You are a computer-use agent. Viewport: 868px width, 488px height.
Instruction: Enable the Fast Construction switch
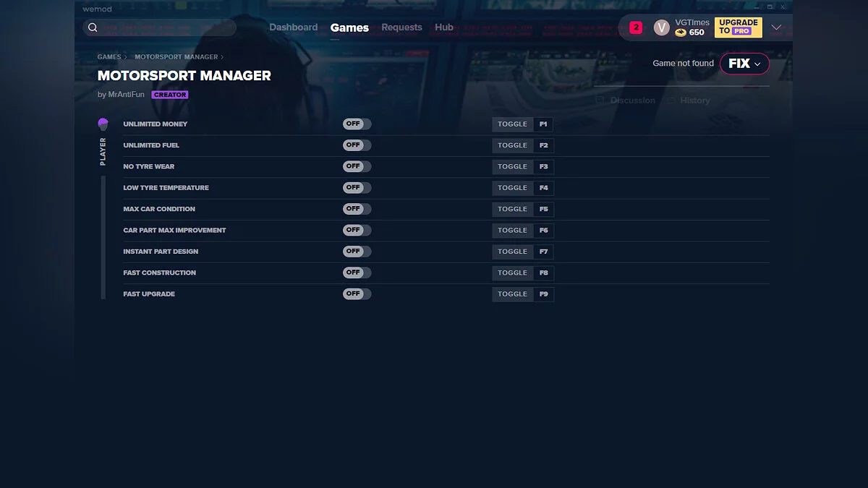pos(357,273)
